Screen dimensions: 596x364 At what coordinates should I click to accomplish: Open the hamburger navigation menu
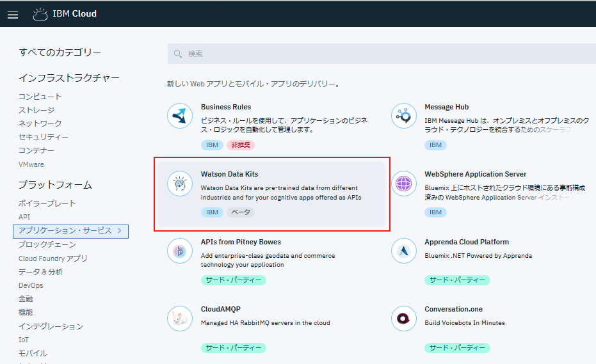[13, 15]
